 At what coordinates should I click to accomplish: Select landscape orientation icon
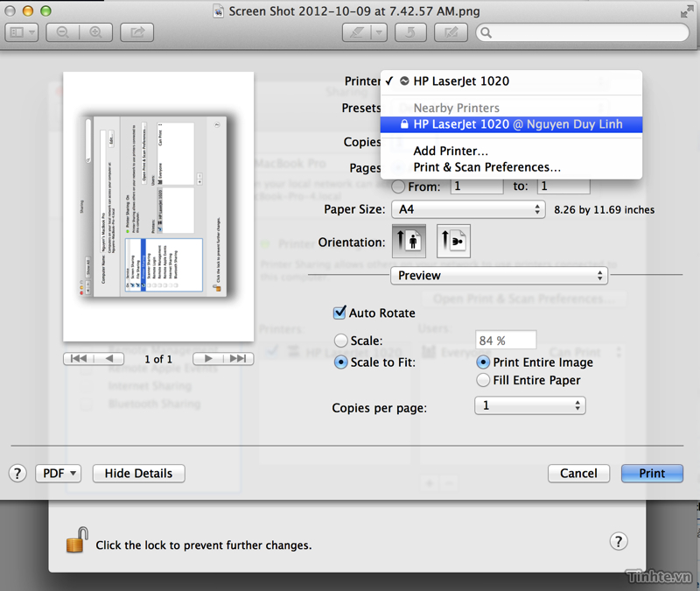(453, 242)
